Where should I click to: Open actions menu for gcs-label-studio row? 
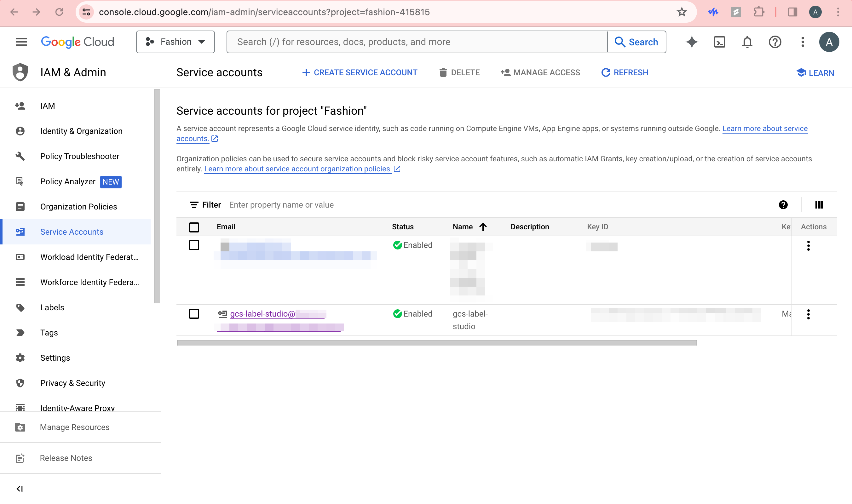[808, 314]
